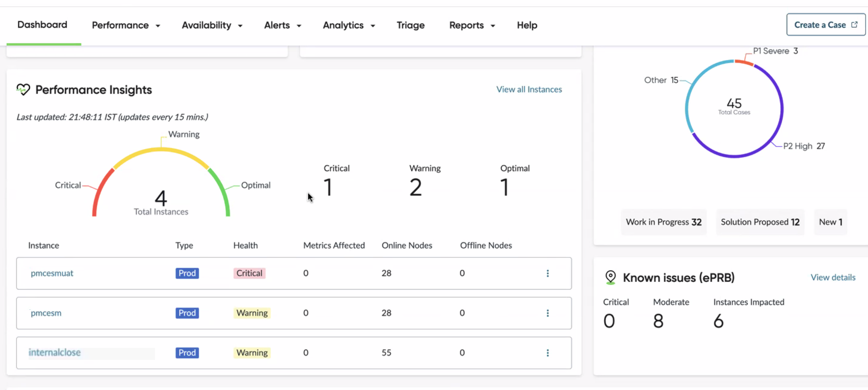Open the three-dot menu for pmcesmuat
The image size is (868, 390).
coord(548,273)
